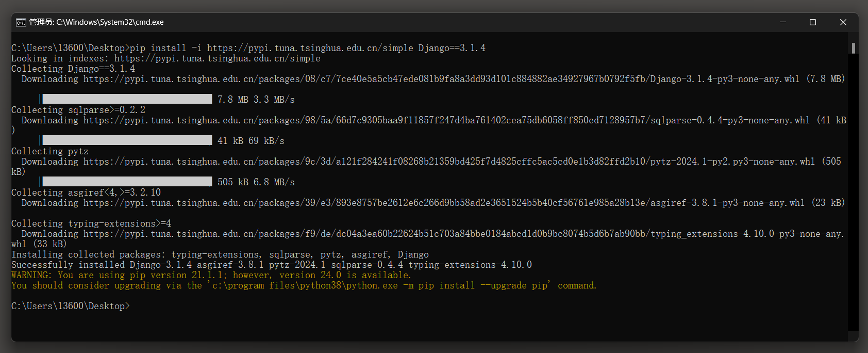Click the 'Collecting typing-extensions>=4' line

(x=91, y=223)
